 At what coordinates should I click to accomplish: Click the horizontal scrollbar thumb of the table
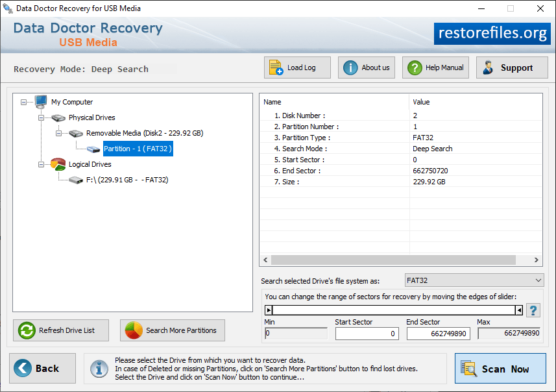pos(393,260)
